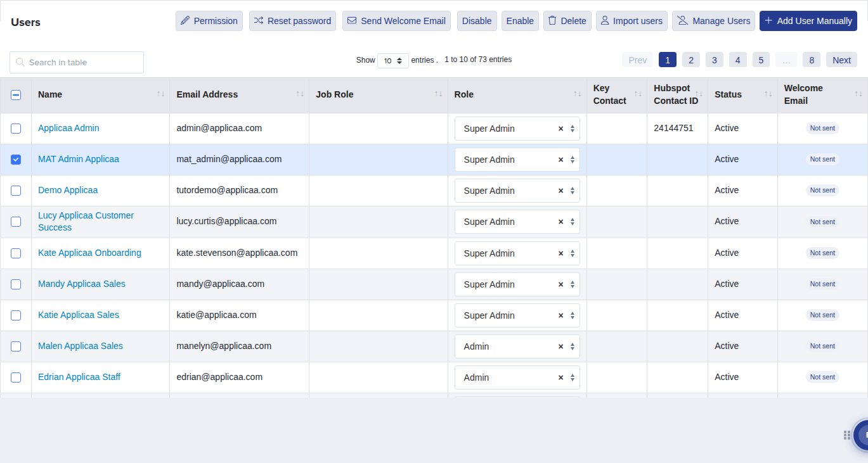The height and width of the screenshot is (463, 868).
Task: Open the entries-per-page dropdown
Action: pyautogui.click(x=393, y=61)
